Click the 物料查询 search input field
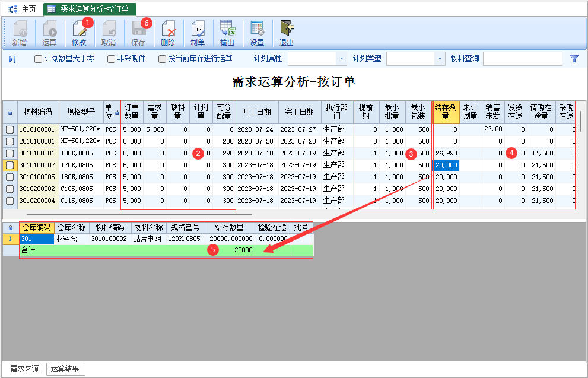 pyautogui.click(x=522, y=59)
